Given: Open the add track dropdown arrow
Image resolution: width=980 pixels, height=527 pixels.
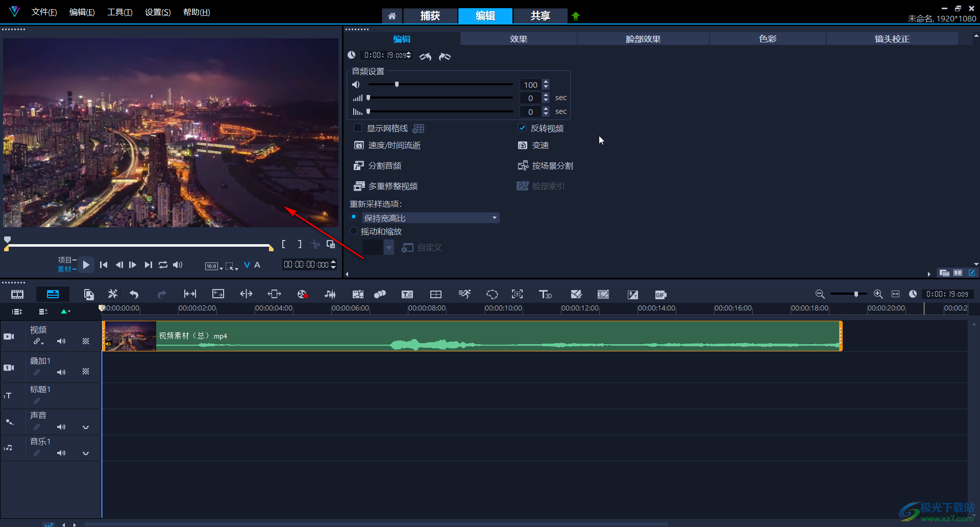Looking at the screenshot, I should [66, 311].
